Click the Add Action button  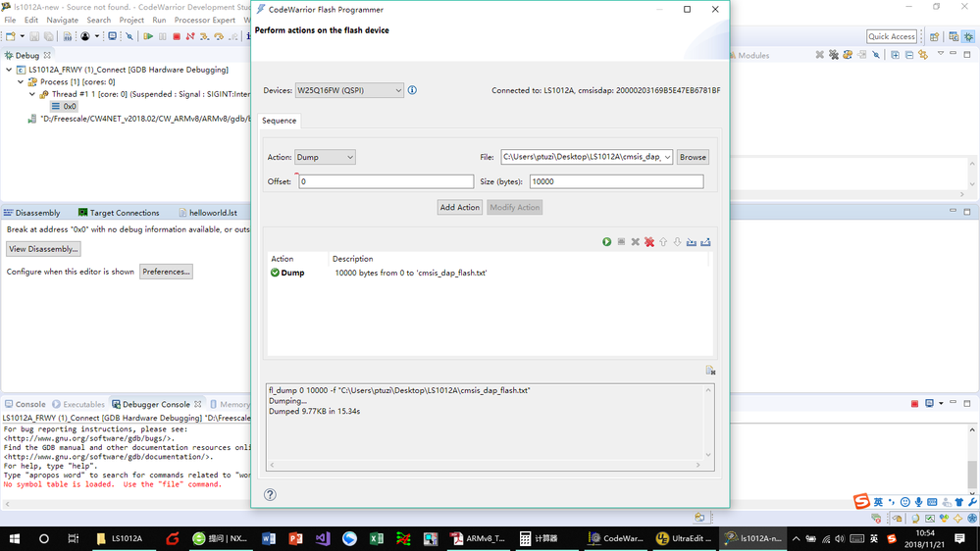459,208
